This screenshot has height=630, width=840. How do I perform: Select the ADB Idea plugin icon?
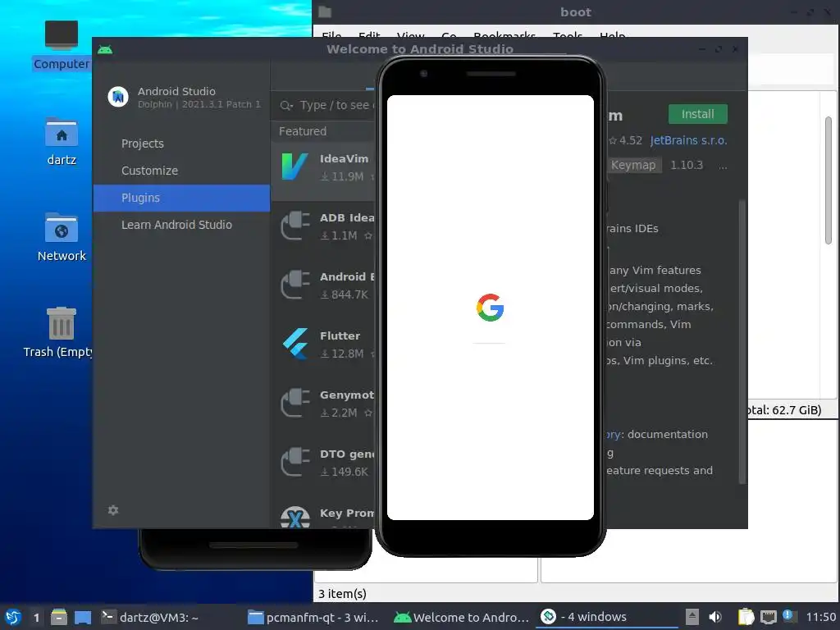pos(295,226)
